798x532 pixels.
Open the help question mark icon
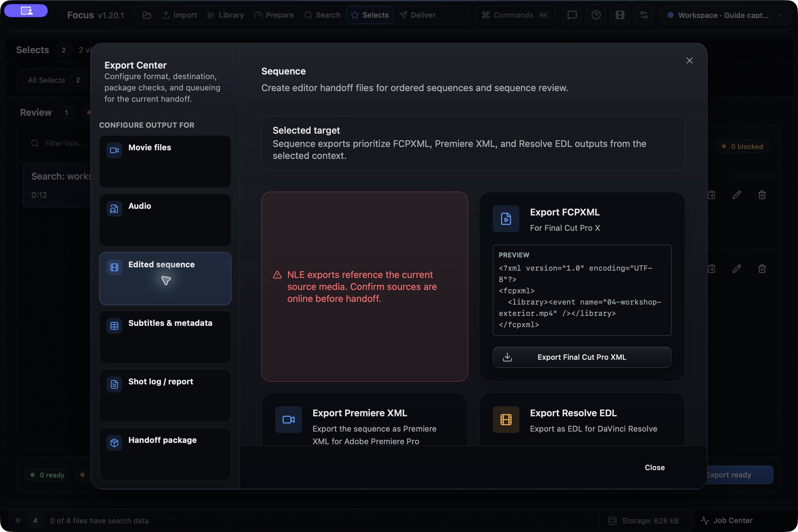596,15
